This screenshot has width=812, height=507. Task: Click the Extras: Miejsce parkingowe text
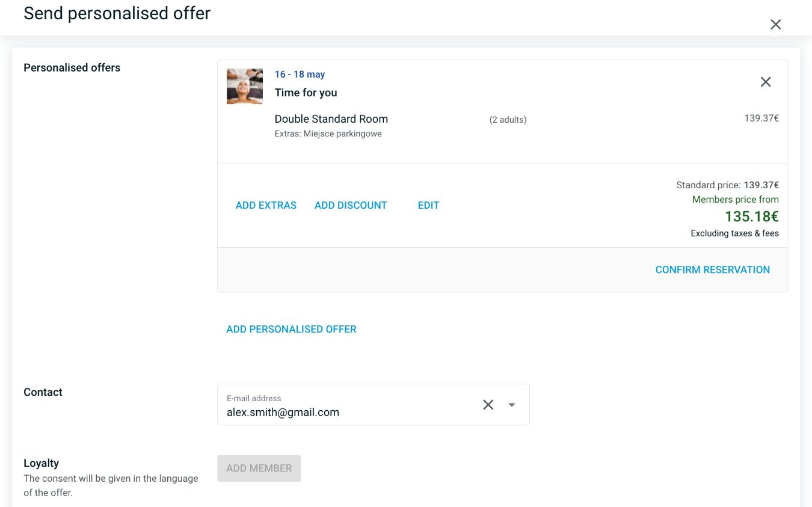[328, 134]
